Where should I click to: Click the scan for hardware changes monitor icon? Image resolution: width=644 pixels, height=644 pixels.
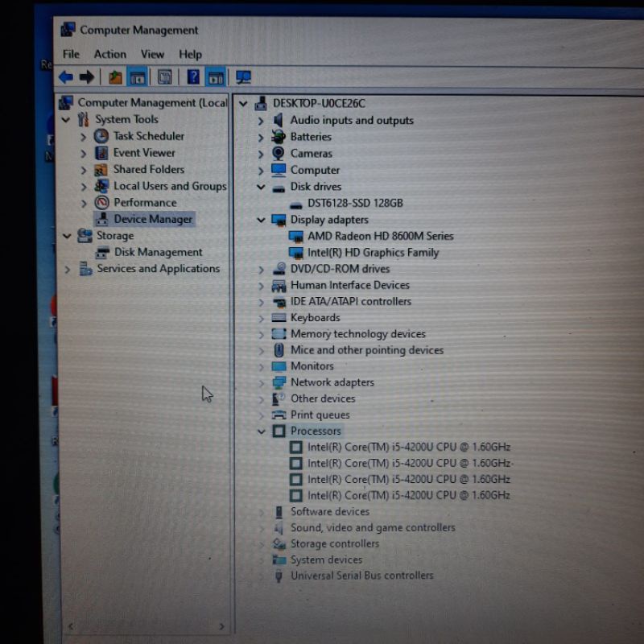click(243, 77)
